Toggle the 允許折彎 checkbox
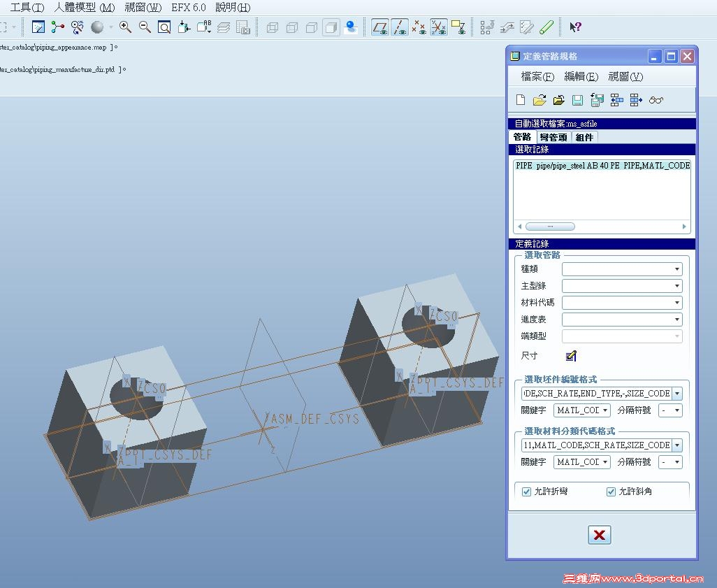 pyautogui.click(x=526, y=492)
